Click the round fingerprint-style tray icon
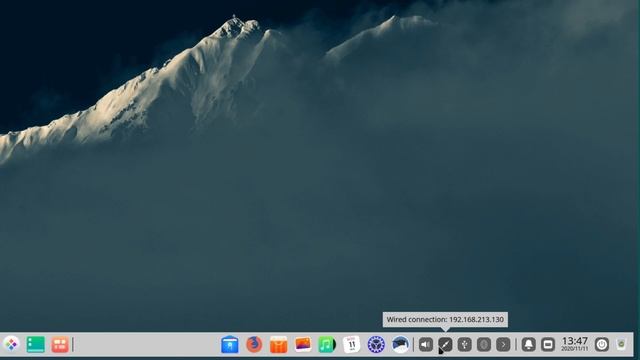640x360 pixels. (x=484, y=344)
